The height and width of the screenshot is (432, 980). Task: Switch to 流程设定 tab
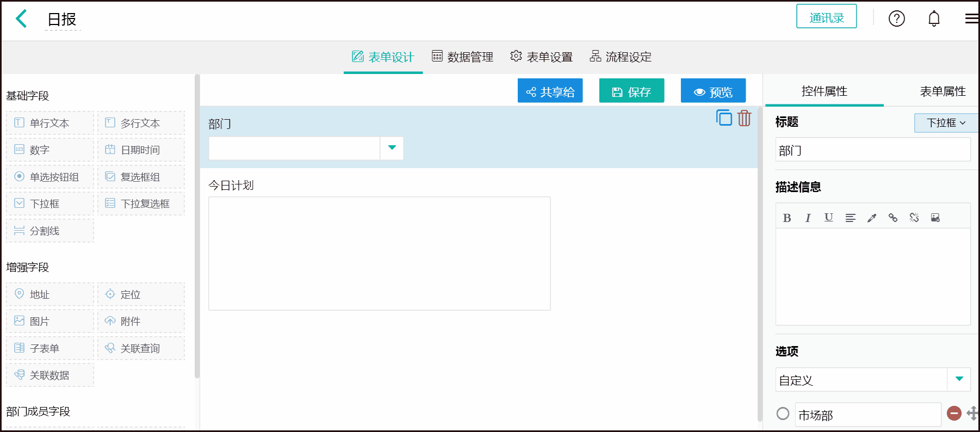click(x=621, y=57)
